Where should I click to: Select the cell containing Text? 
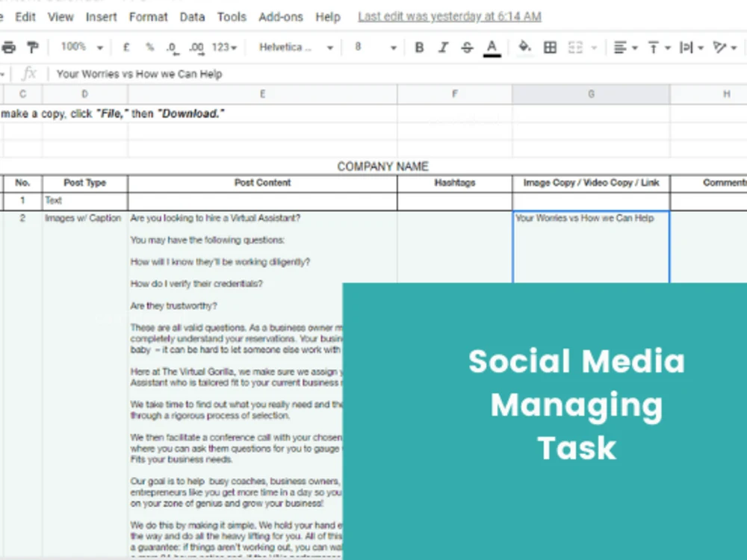coord(85,200)
